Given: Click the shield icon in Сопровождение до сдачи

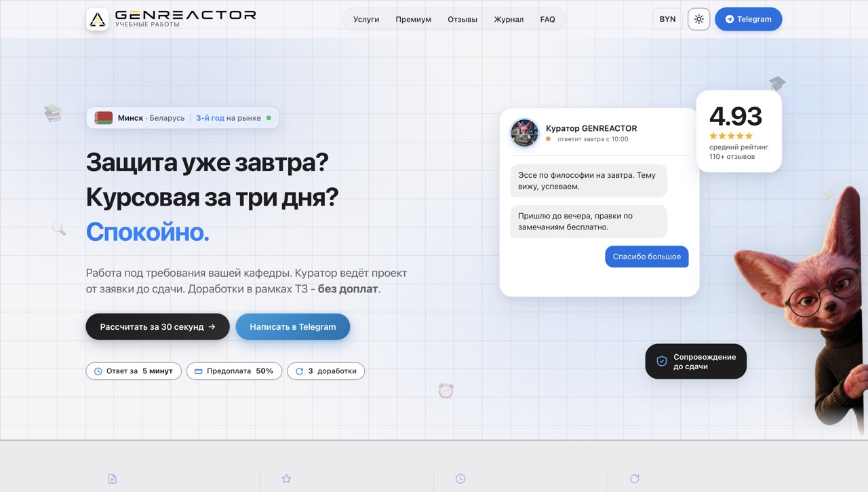Looking at the screenshot, I should click(662, 361).
